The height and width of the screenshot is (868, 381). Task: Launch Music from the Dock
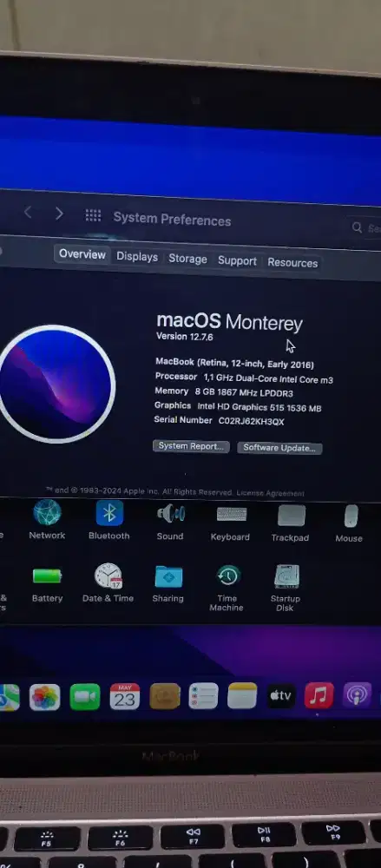tap(319, 695)
